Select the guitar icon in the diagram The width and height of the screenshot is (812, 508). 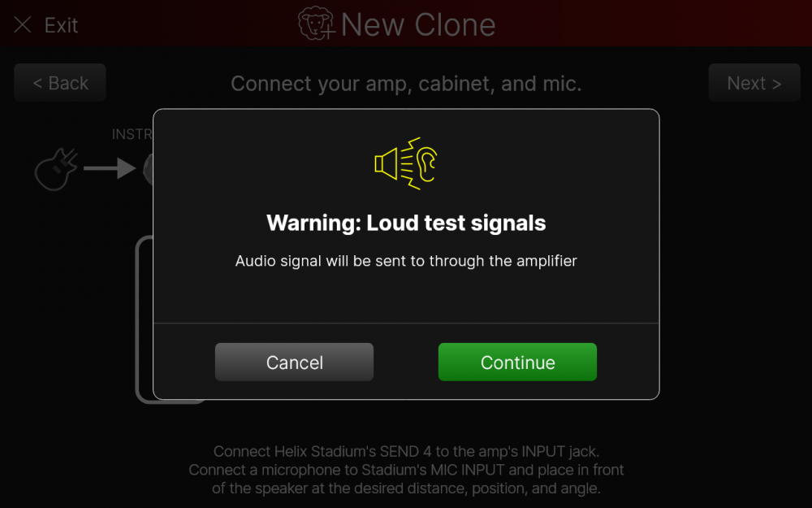point(55,169)
